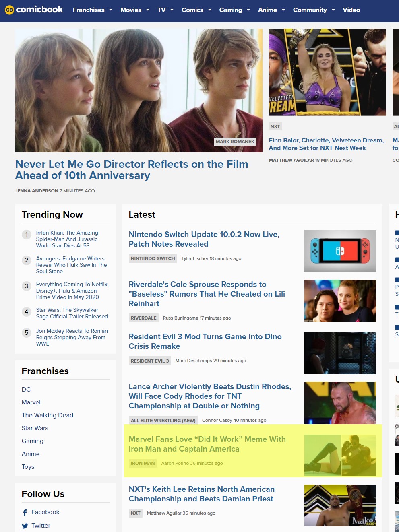
Task: Open the Franchises nav menu
Action: click(89, 10)
